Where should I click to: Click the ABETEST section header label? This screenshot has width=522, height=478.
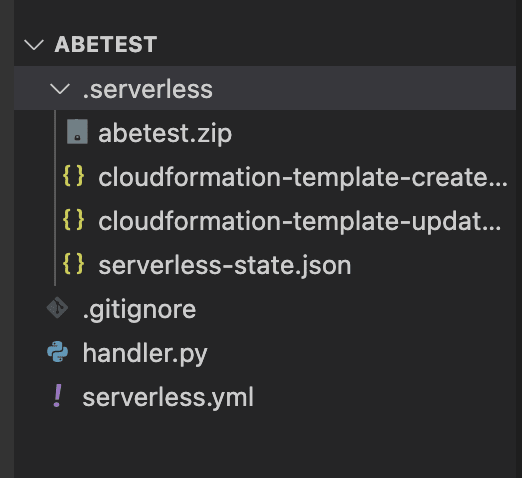(106, 44)
